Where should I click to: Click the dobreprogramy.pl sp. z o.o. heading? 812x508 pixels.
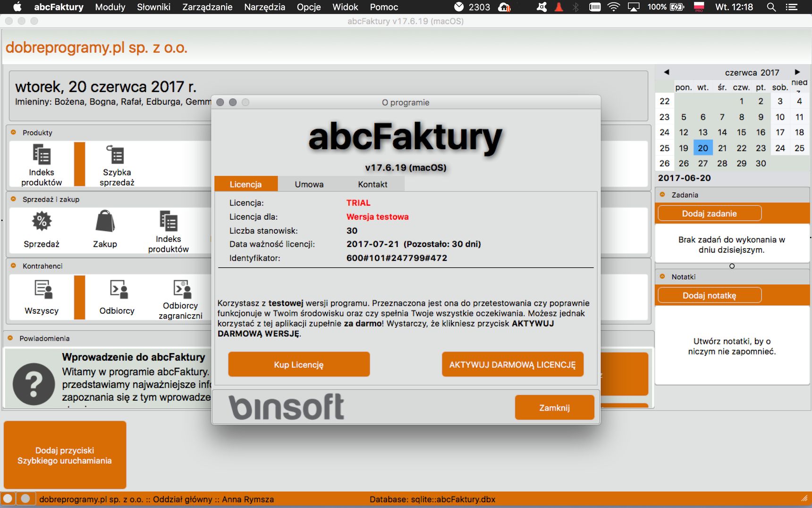pos(97,47)
